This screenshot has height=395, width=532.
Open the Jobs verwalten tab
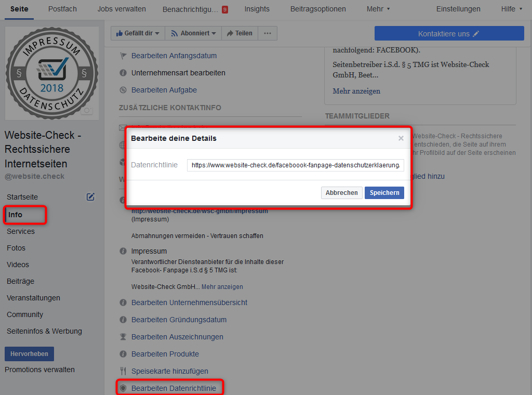click(x=122, y=9)
